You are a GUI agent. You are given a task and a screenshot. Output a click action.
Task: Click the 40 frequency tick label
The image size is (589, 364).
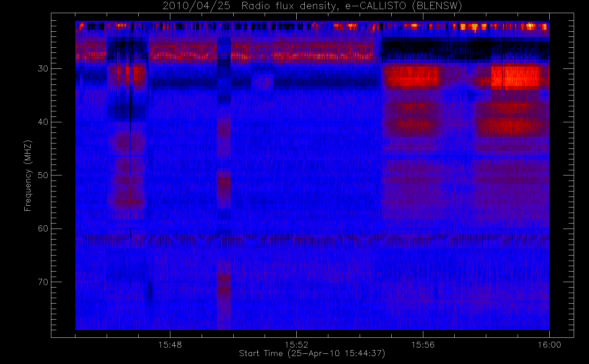click(x=43, y=122)
